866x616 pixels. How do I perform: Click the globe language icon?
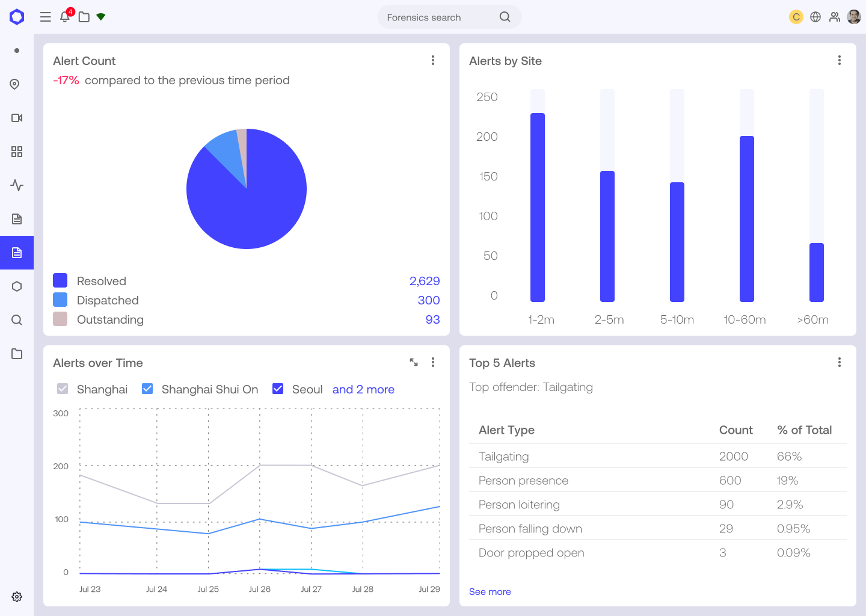(815, 17)
